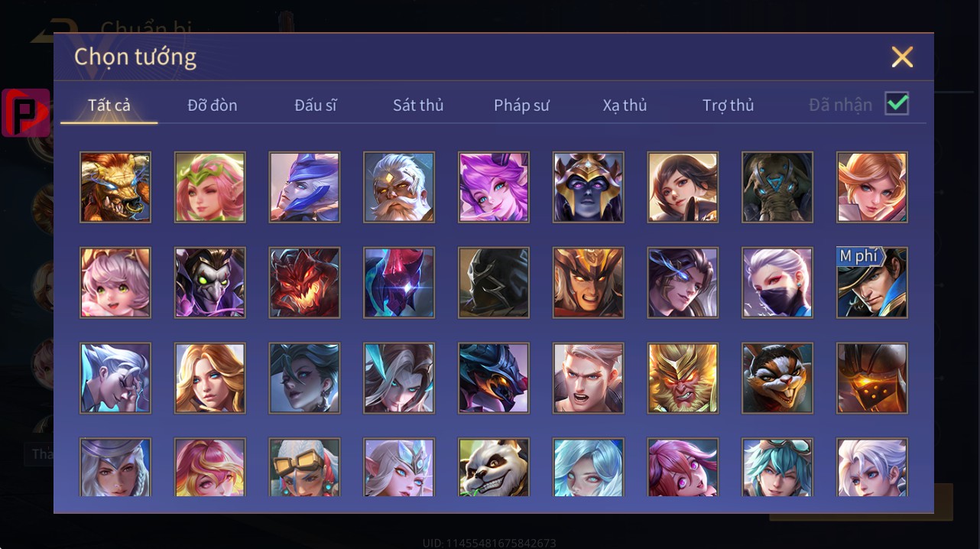
Task: Switch to the Xạ thủ tab
Action: click(625, 106)
